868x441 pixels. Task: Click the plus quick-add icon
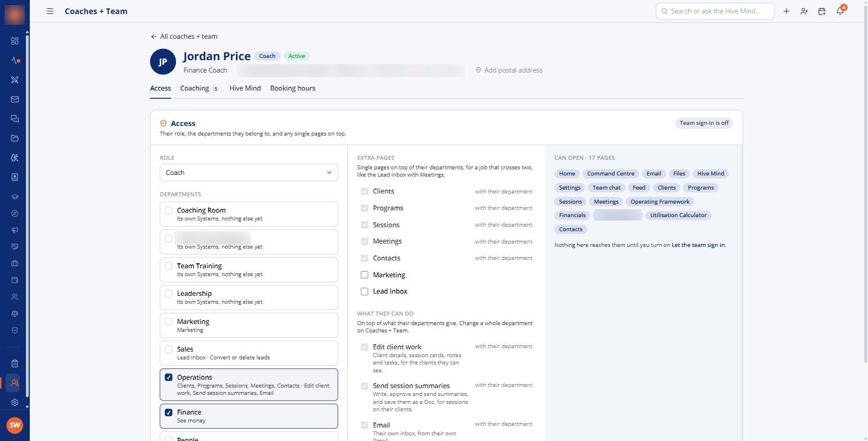click(x=786, y=11)
